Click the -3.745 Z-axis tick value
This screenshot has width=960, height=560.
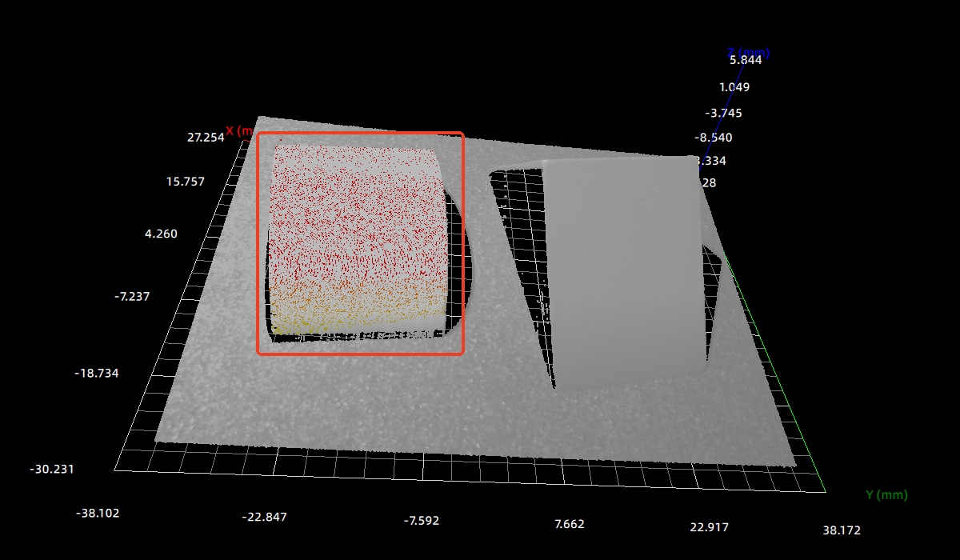coord(723,113)
